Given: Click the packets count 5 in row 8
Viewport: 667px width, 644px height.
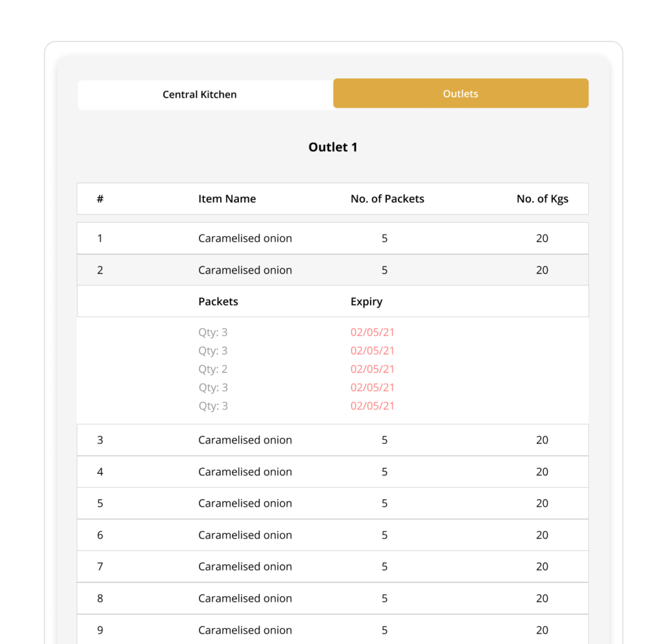Looking at the screenshot, I should click(x=384, y=598).
